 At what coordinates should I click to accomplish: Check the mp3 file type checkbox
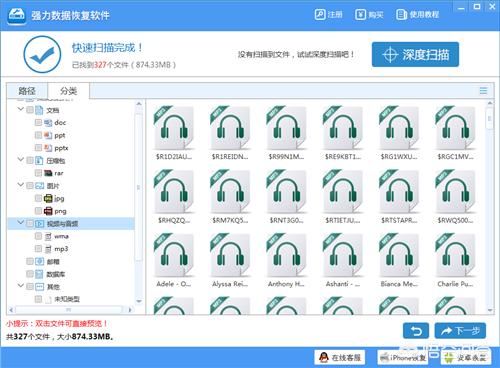coord(38,249)
